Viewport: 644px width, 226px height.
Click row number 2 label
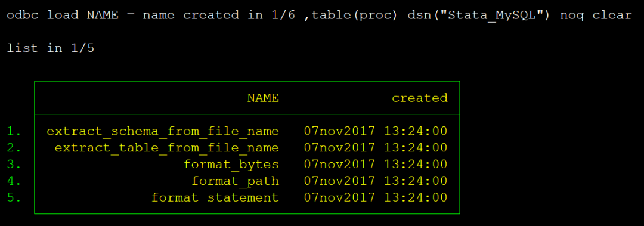14,148
